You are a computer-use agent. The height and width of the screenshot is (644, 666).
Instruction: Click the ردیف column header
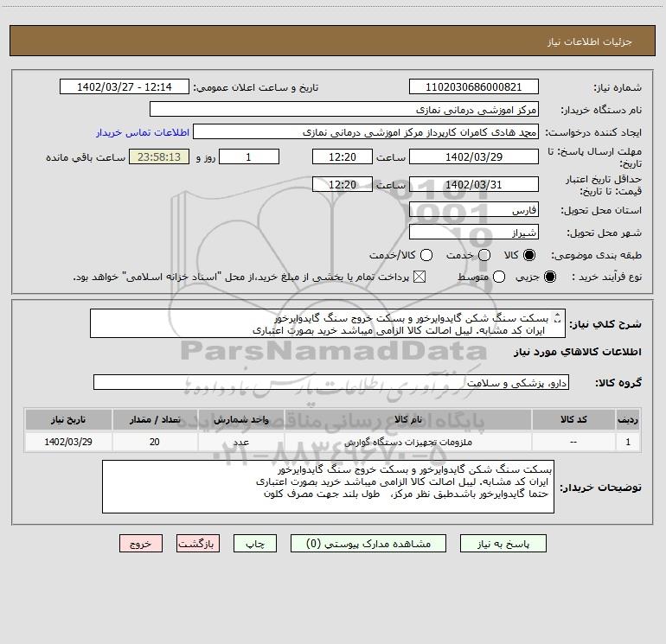(x=628, y=419)
